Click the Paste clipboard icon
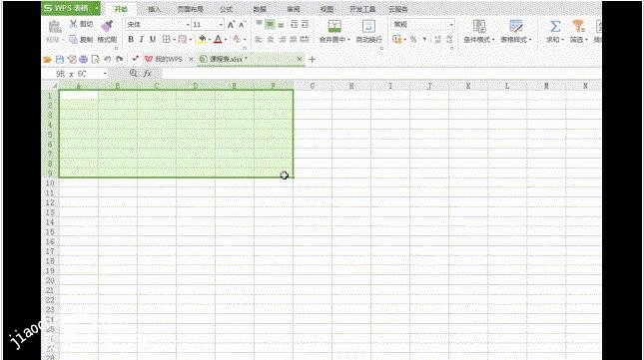Image resolution: width=644 pixels, height=360 pixels. [55, 27]
